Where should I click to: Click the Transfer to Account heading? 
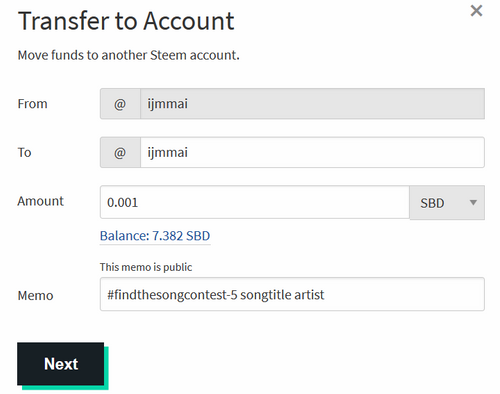[x=126, y=21]
